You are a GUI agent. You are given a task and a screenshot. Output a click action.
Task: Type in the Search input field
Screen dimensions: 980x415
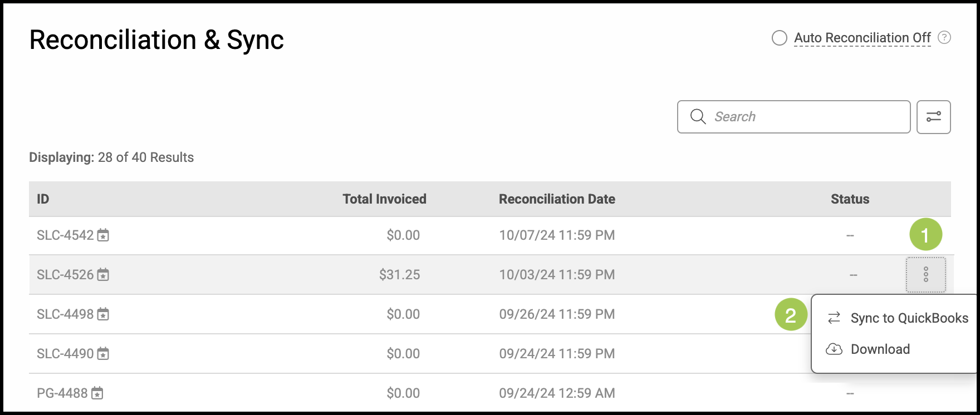tap(807, 117)
